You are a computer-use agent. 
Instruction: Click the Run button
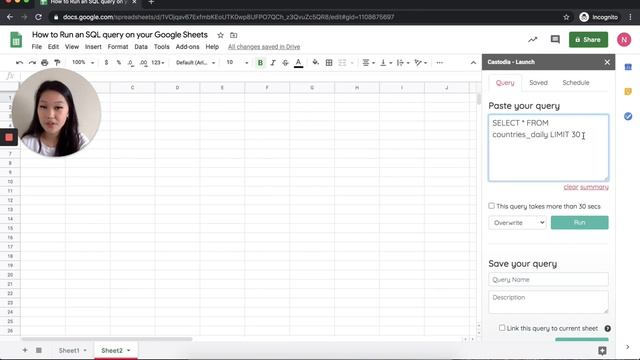click(x=579, y=222)
